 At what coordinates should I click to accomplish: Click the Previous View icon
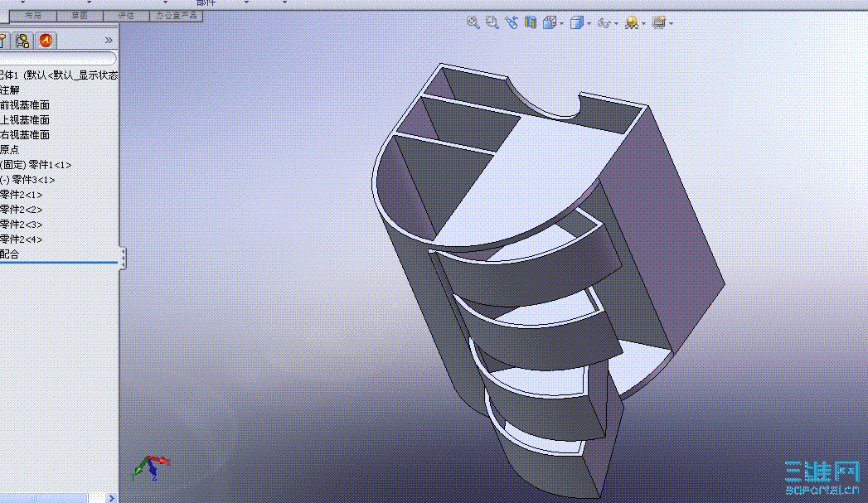coord(511,22)
